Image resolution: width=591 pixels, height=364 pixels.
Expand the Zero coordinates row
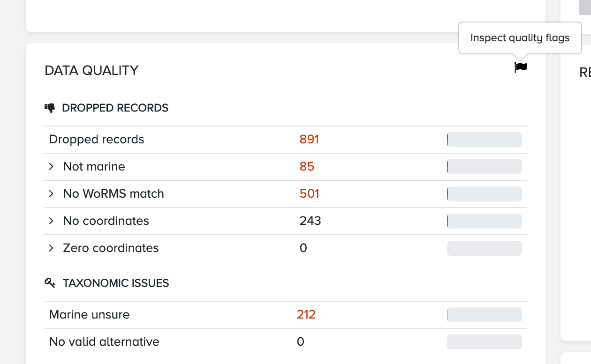point(51,248)
